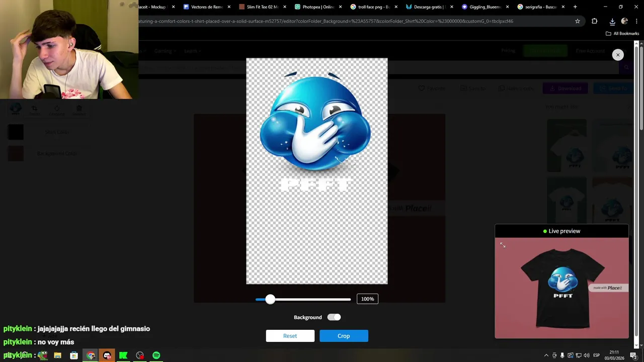Click the ESP language indicator
This screenshot has height=362, width=644.
(x=597, y=355)
